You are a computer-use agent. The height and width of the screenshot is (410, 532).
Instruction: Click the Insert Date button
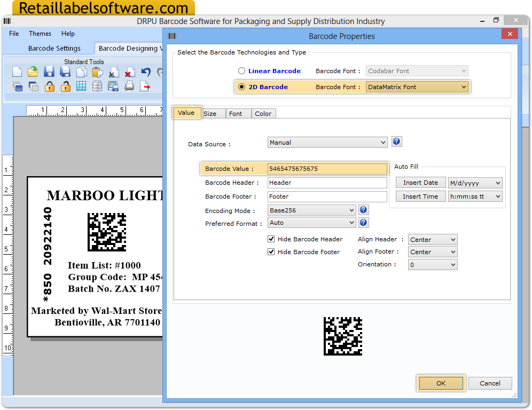(421, 183)
